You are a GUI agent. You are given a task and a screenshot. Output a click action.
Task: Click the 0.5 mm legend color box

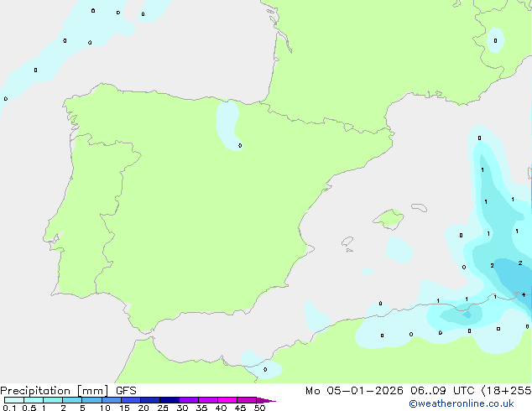point(34,400)
